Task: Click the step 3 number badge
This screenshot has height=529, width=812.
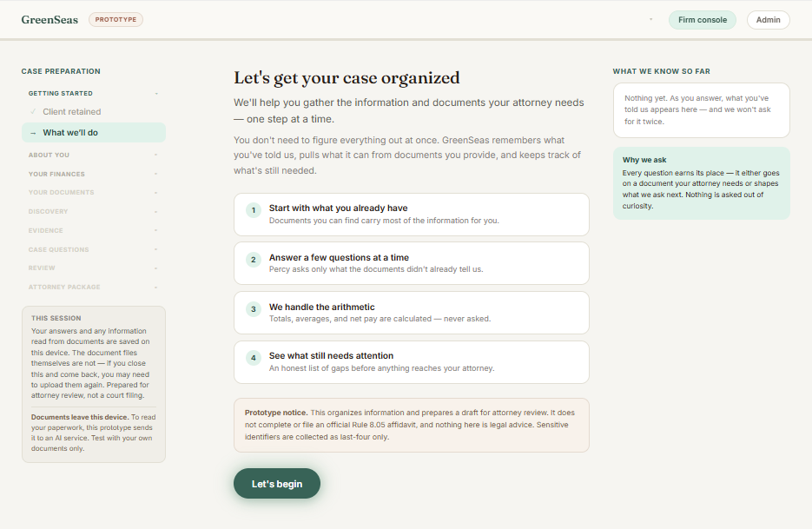Action: click(254, 309)
